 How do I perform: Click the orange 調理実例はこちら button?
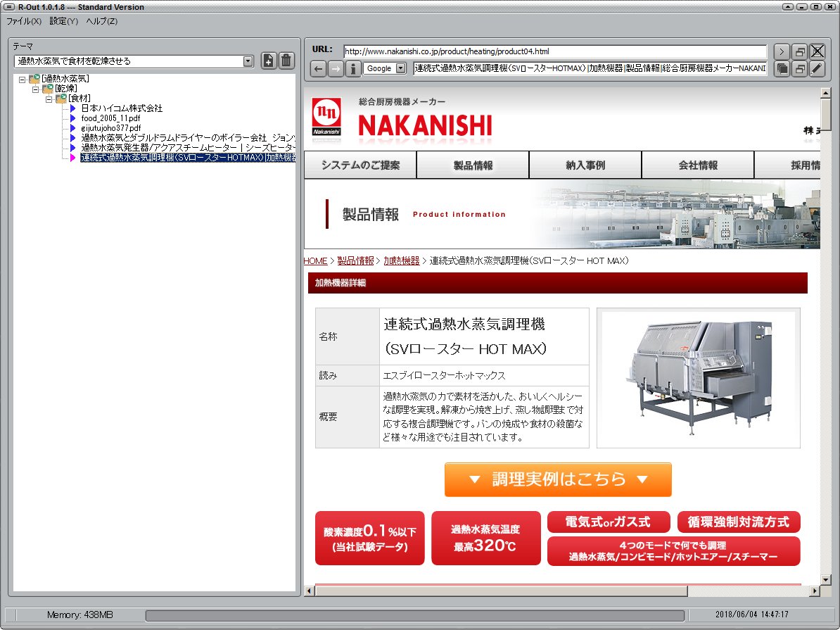click(x=558, y=479)
